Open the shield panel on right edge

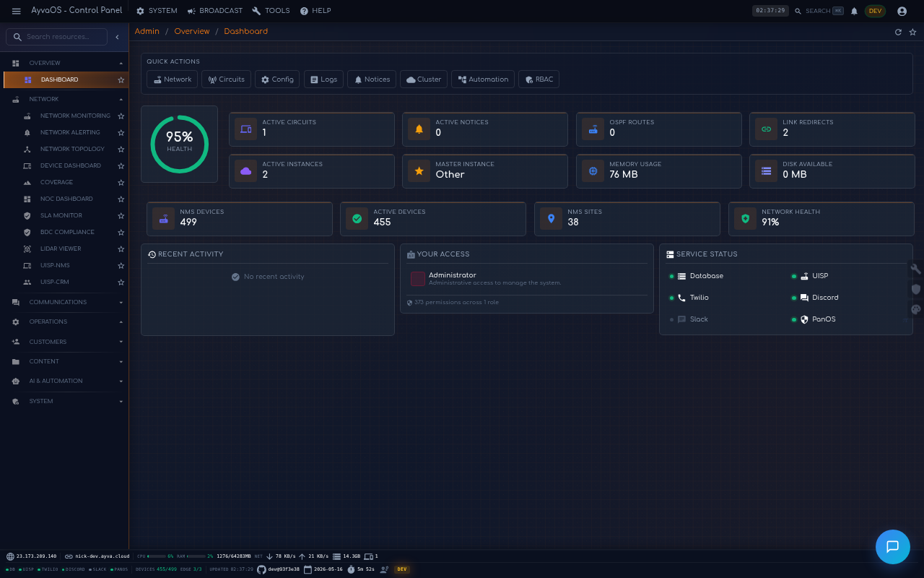pos(916,289)
